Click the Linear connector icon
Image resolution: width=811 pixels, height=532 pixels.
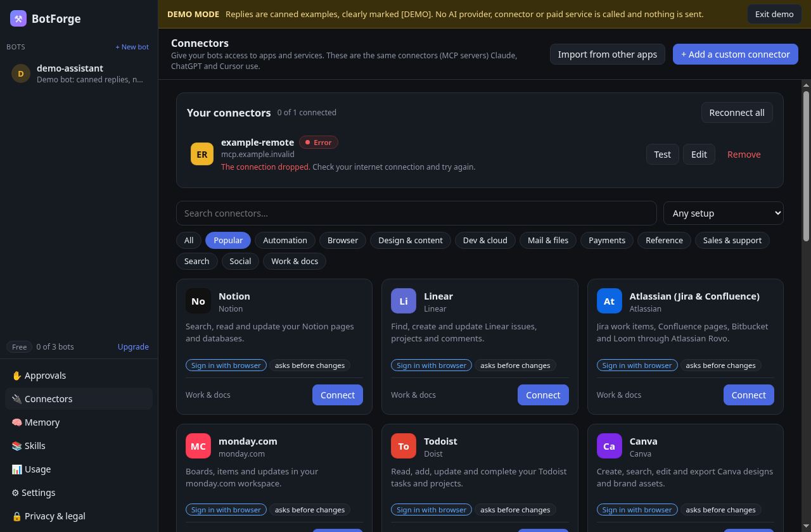point(404,301)
